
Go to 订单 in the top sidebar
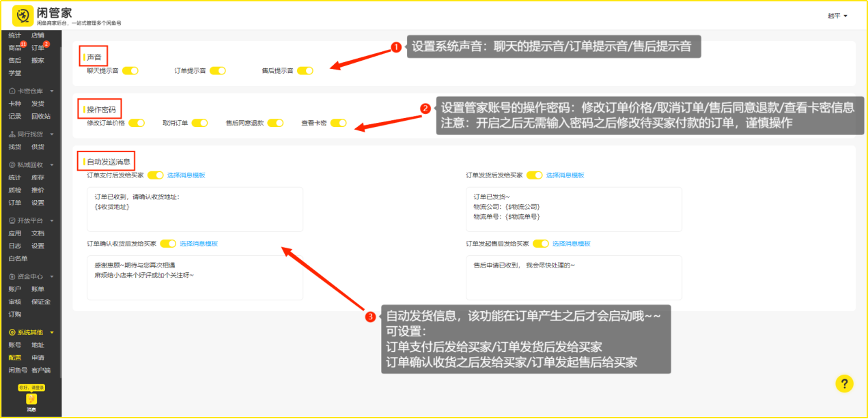pyautogui.click(x=38, y=48)
